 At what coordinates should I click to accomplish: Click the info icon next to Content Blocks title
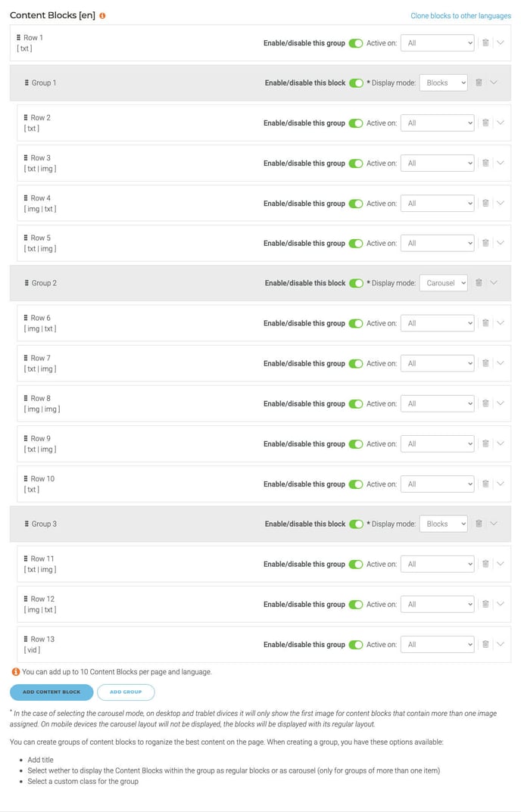(x=103, y=14)
